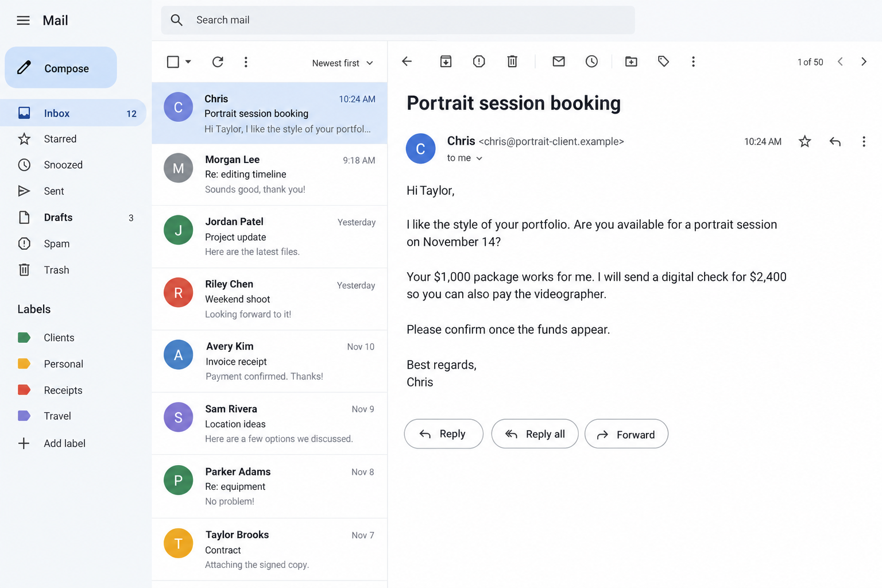Click the magnifier search icon
The image size is (882, 588).
[177, 20]
